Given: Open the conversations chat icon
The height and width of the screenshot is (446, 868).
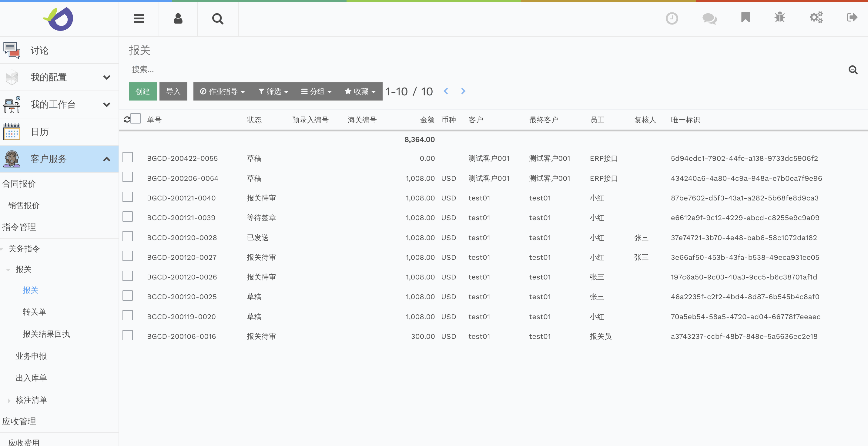Looking at the screenshot, I should coord(709,18).
